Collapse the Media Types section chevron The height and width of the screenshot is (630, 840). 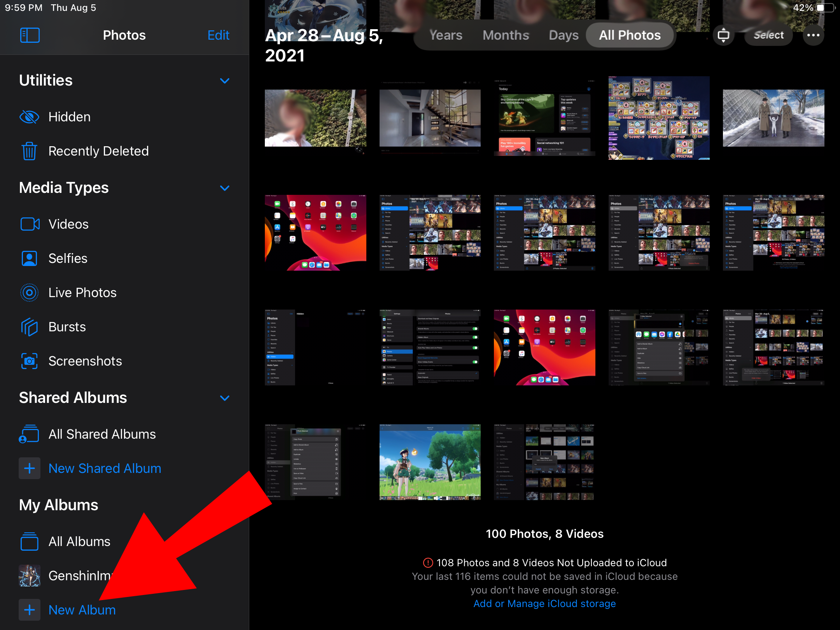224,188
